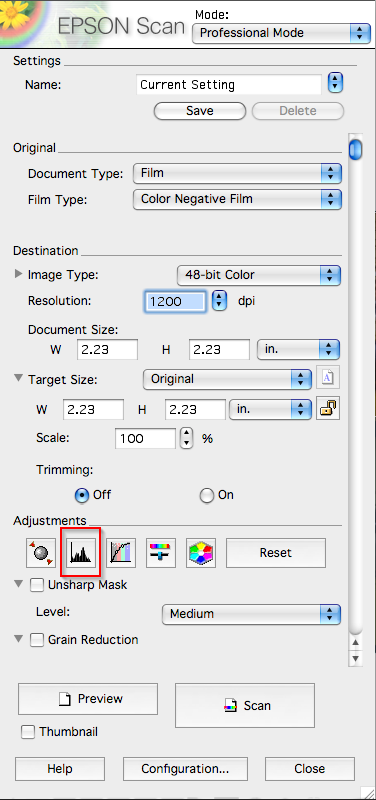Open the Color Palette icon
This screenshot has width=376, height=800.
[x=201, y=553]
